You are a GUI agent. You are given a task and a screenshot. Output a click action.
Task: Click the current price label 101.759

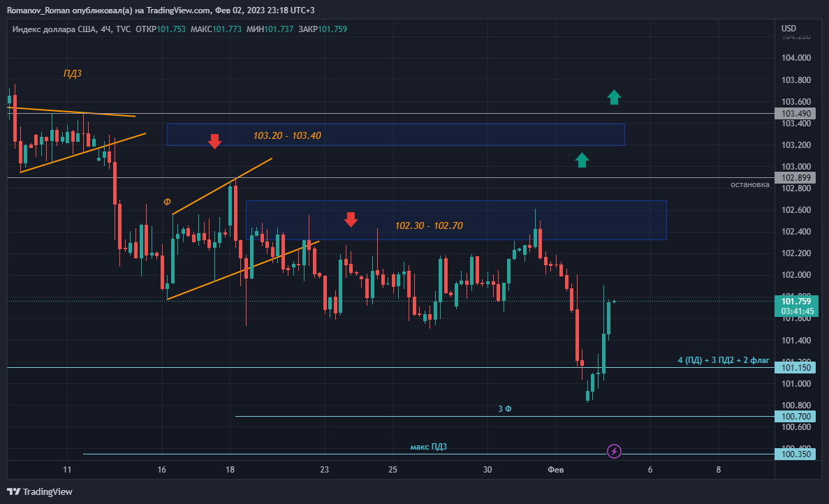pos(795,302)
